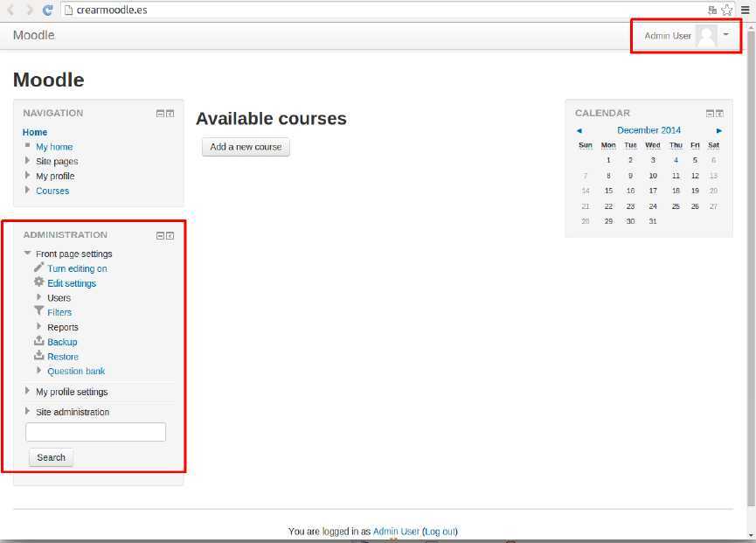
Task: Click the Restore download icon
Action: (39, 356)
